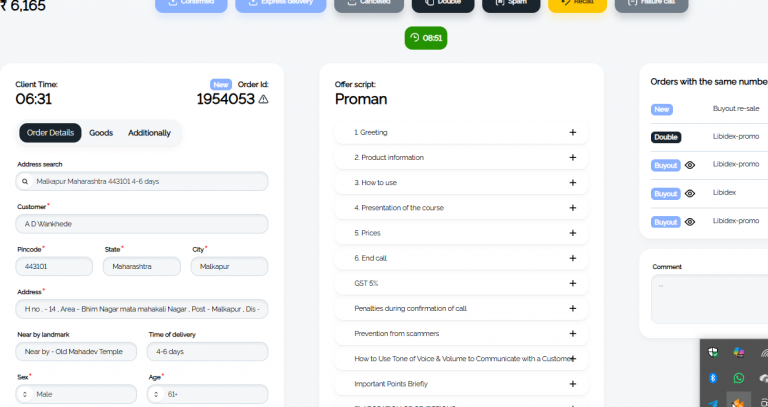768x407 pixels.
Task: Open the Age dropdown showing 61+
Action: pyautogui.click(x=207, y=394)
